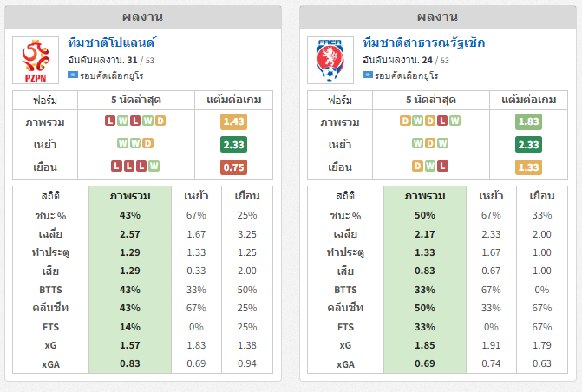The image size is (582, 392).
Task: Switch to เหย้า stats column for Czech Republic
Action: (491, 196)
